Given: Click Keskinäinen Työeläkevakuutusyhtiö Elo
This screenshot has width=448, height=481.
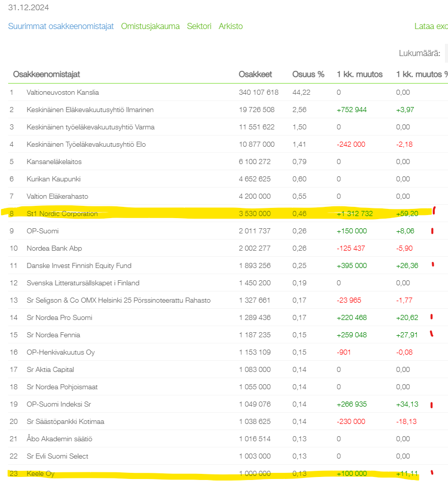Looking at the screenshot, I should coord(86,145).
